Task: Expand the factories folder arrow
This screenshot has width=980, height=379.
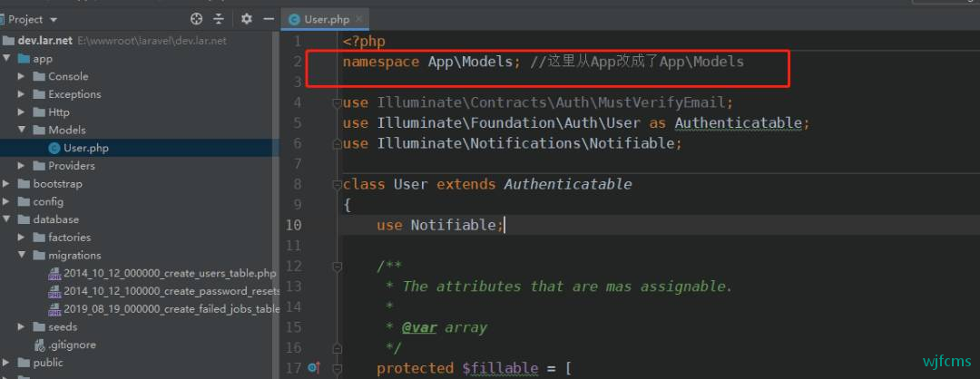Action: (21, 238)
